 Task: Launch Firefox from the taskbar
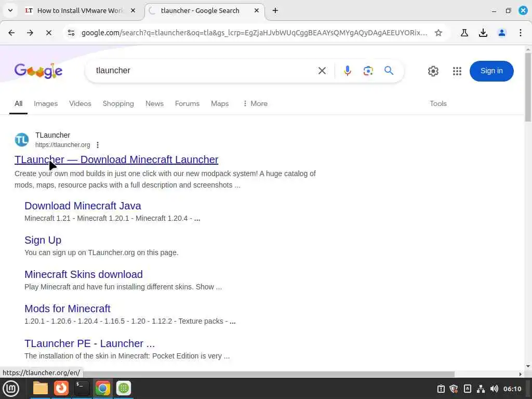point(61,388)
